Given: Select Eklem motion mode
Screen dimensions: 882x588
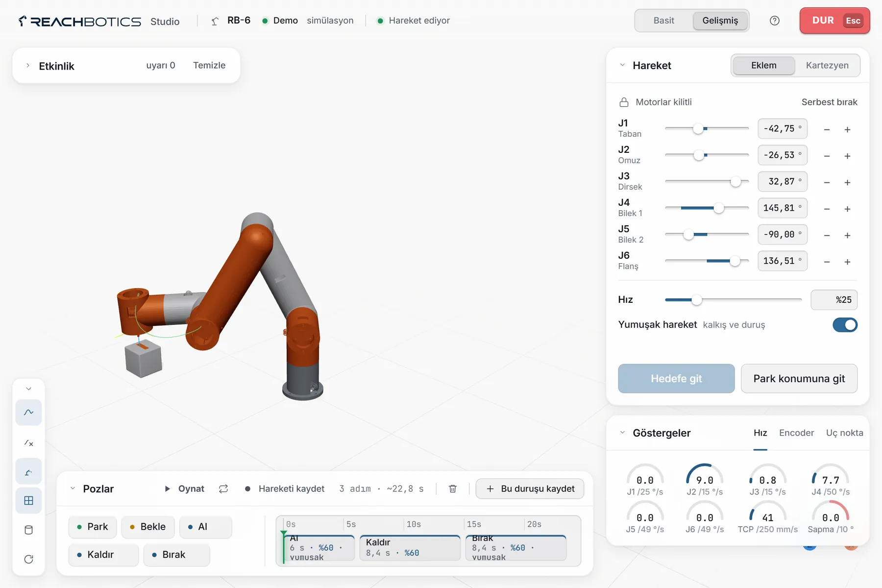Looking at the screenshot, I should [763, 65].
